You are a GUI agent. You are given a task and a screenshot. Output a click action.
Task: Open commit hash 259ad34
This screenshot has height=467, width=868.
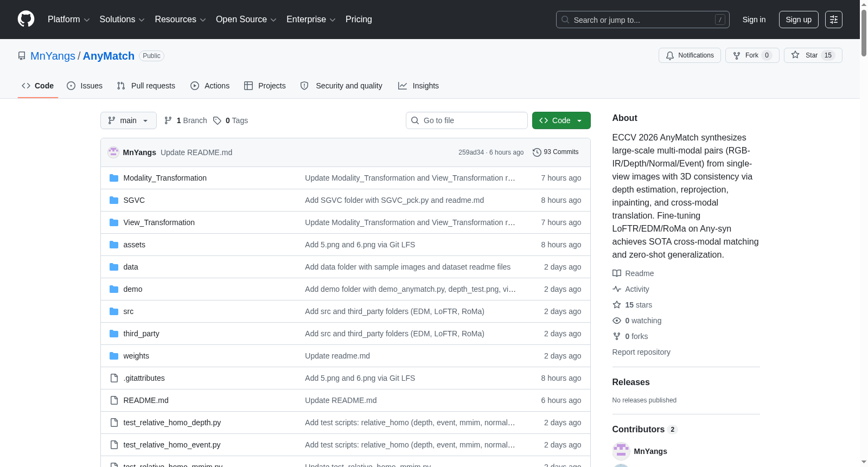click(x=471, y=152)
